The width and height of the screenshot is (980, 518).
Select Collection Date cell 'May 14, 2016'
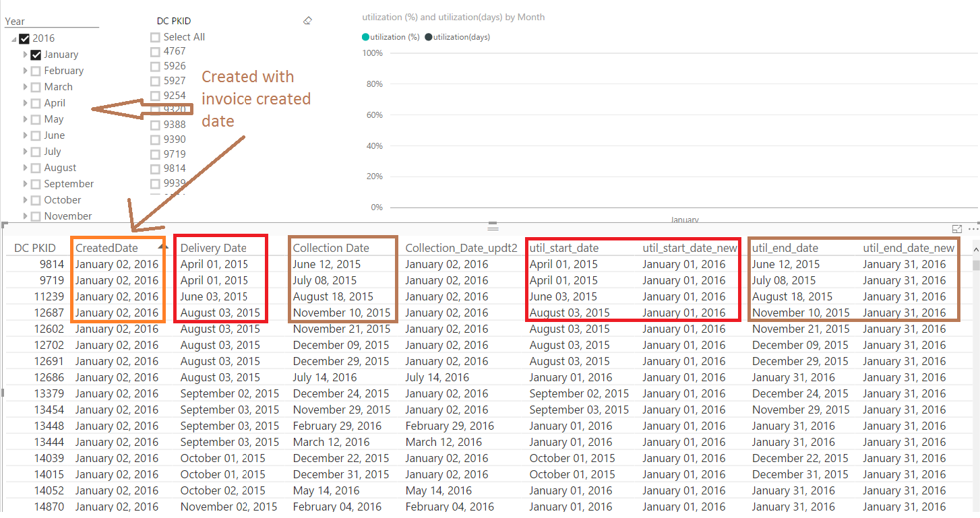coord(326,490)
